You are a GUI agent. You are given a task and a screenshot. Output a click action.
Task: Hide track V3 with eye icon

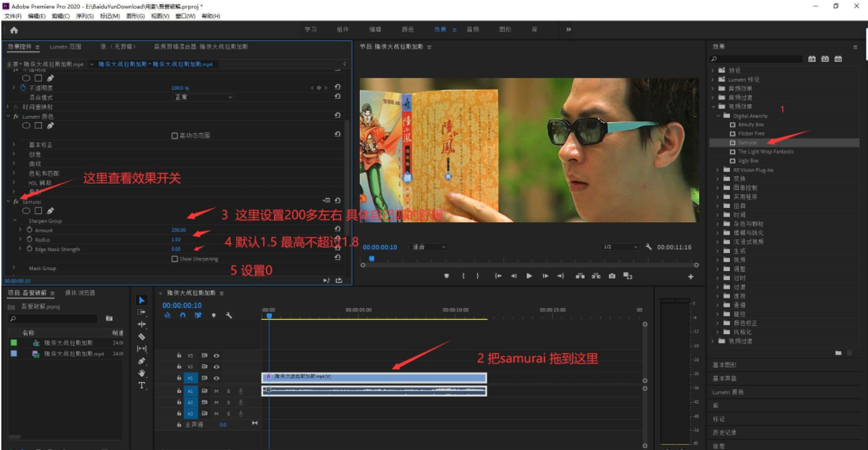(x=216, y=356)
